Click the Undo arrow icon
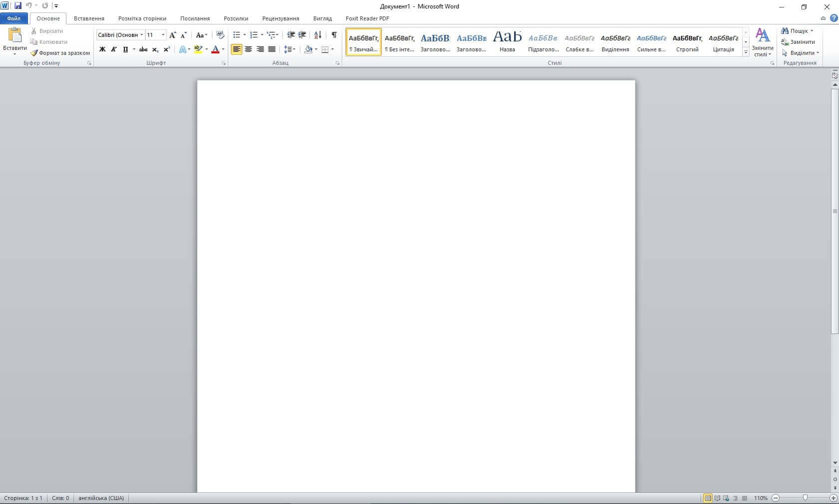The image size is (839, 504). click(x=28, y=6)
